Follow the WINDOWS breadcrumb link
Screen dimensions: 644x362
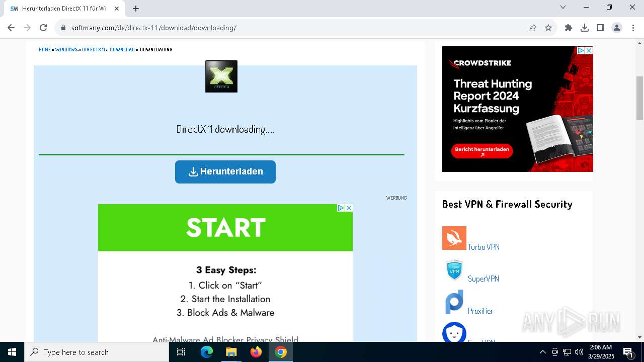point(66,50)
